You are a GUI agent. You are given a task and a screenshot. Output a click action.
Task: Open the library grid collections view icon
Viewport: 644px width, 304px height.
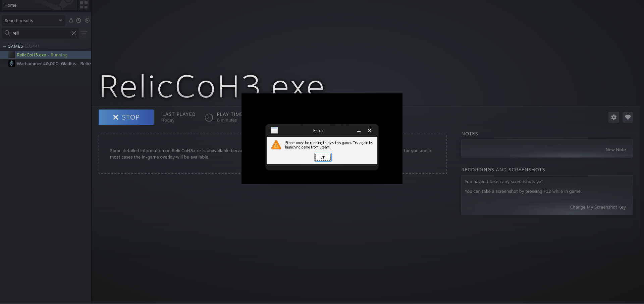pyautogui.click(x=84, y=5)
